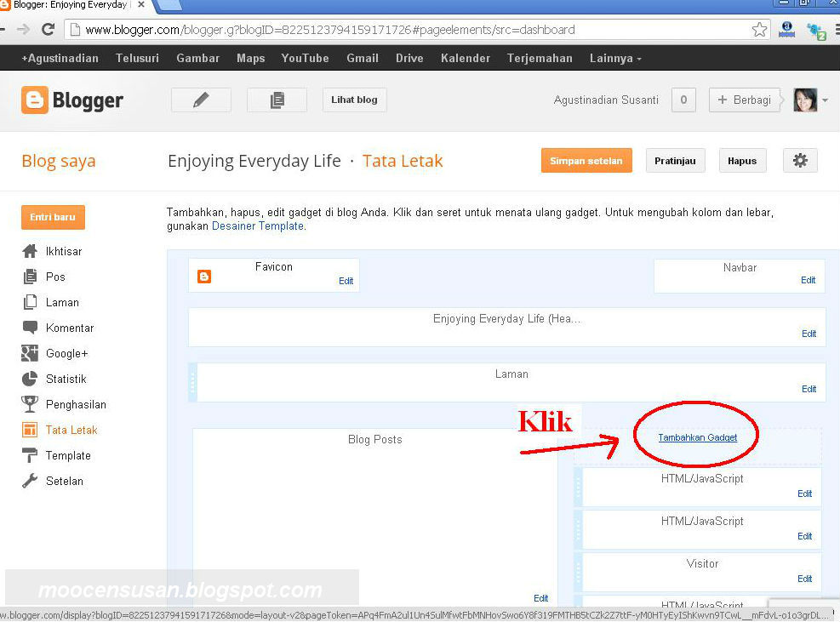Image resolution: width=840 pixels, height=622 pixels.
Task: Click the Blogger logo icon
Action: pos(35,100)
